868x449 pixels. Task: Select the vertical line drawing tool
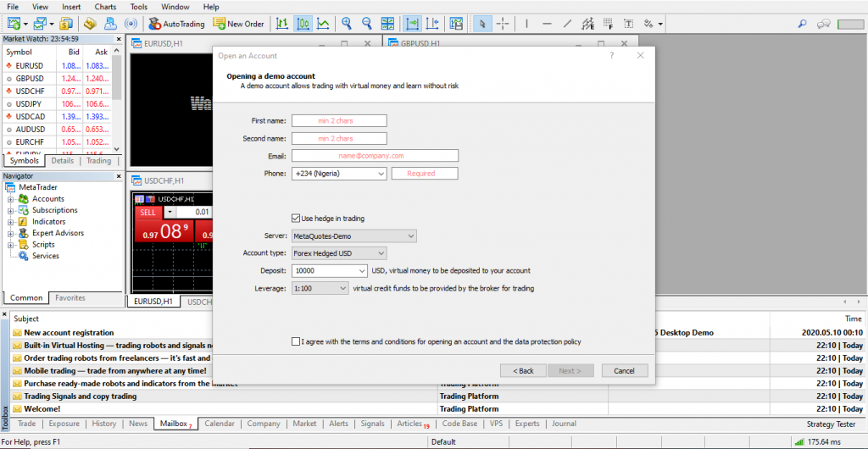pos(526,24)
